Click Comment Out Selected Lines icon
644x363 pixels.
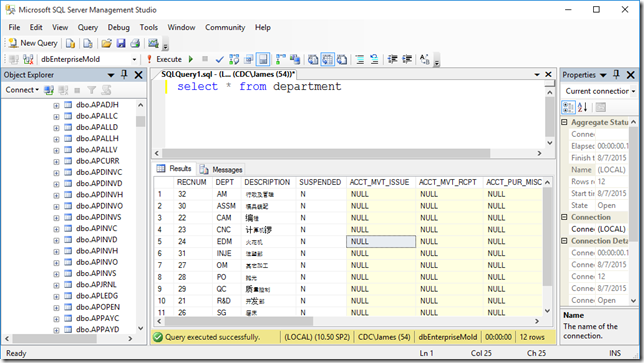tap(360, 60)
